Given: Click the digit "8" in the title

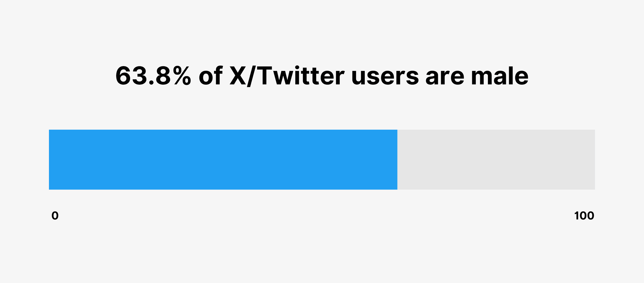Looking at the screenshot, I should point(163,76).
